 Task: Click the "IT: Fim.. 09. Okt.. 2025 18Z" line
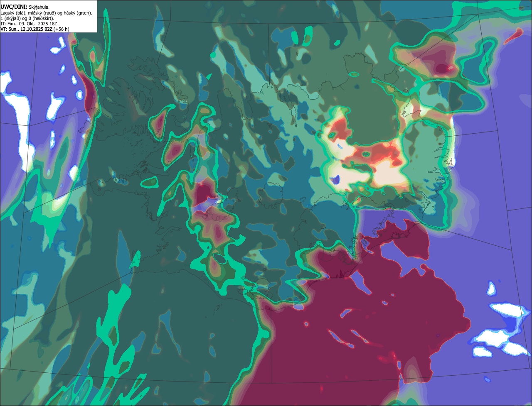pyautogui.click(x=29, y=24)
